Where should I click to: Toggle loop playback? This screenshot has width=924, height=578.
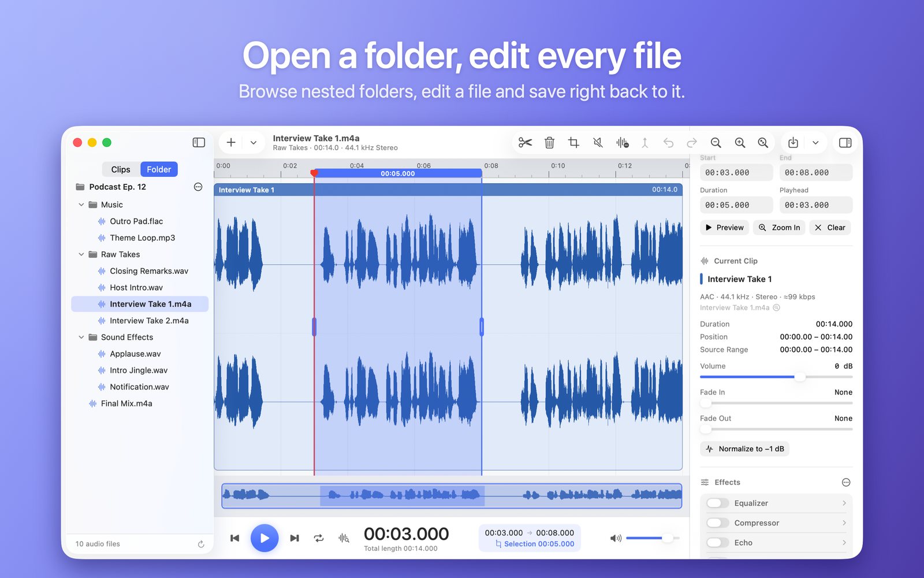[319, 538]
